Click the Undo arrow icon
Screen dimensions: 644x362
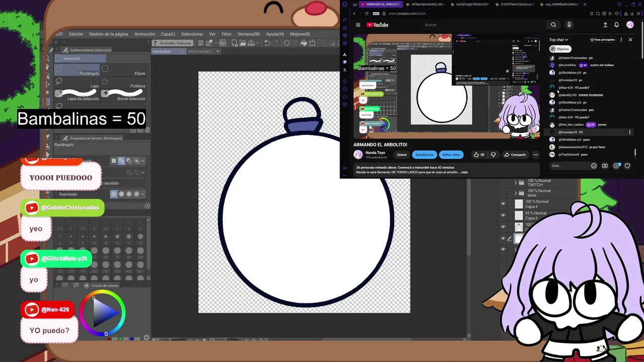pos(267,43)
